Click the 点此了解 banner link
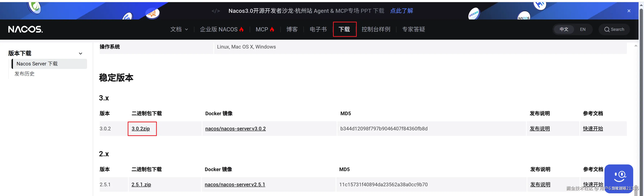 [401, 11]
